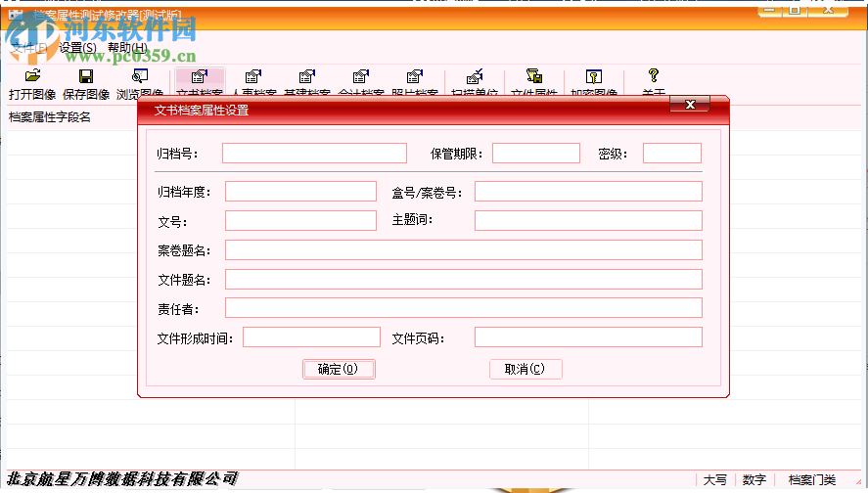Click the 主题词 input field
The height and width of the screenshot is (493, 868).
[x=588, y=221]
